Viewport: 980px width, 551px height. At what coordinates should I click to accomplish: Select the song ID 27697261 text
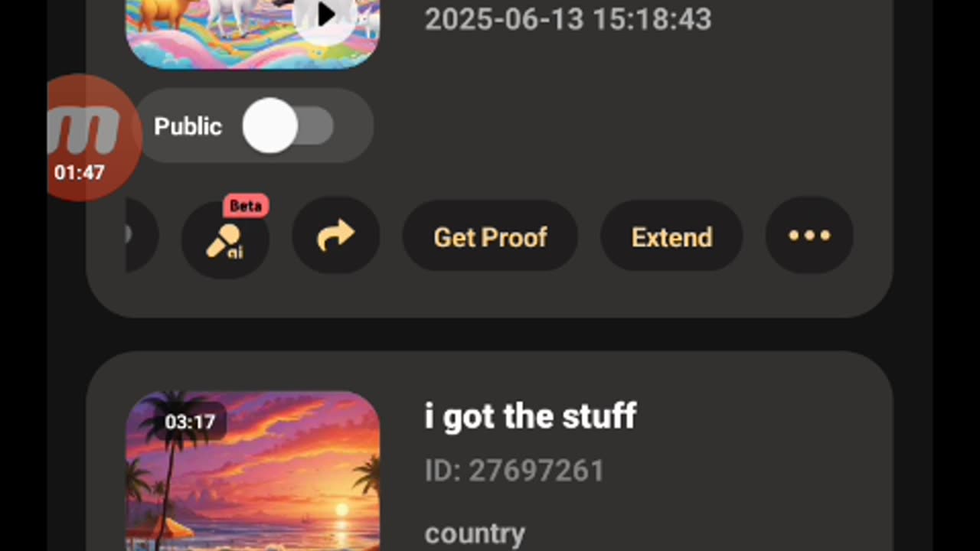coord(514,471)
